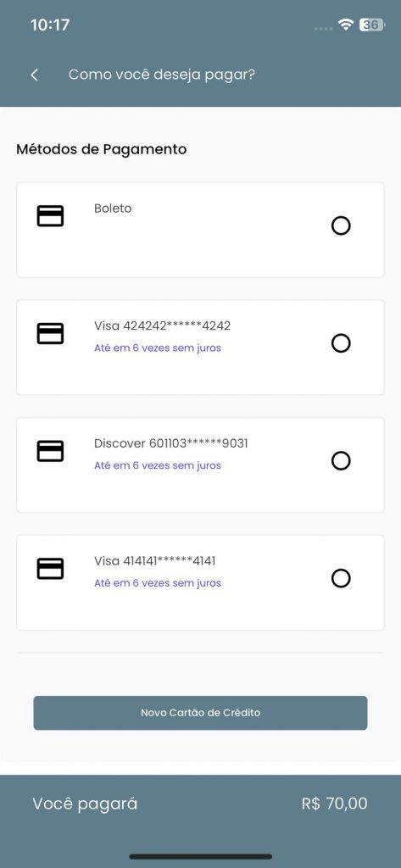
Task: Open installment note under Visa 4242
Action: tap(158, 348)
